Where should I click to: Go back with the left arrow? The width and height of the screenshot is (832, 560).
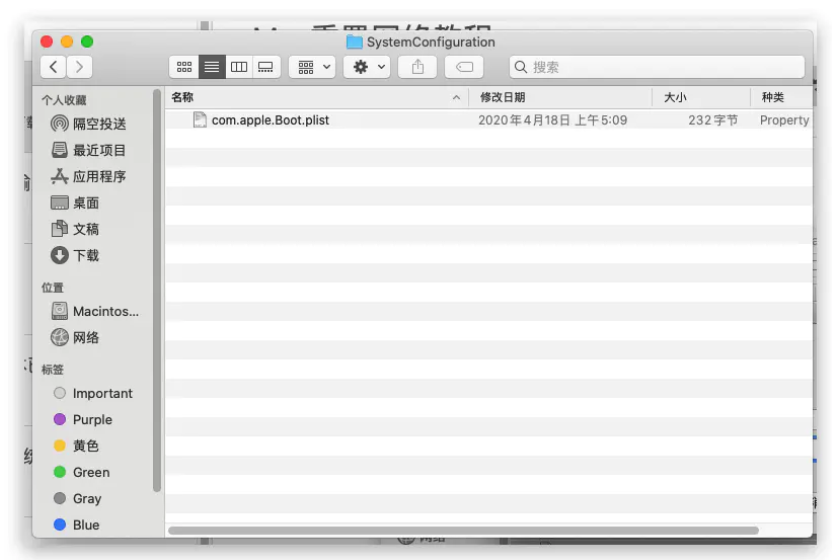click(x=53, y=67)
